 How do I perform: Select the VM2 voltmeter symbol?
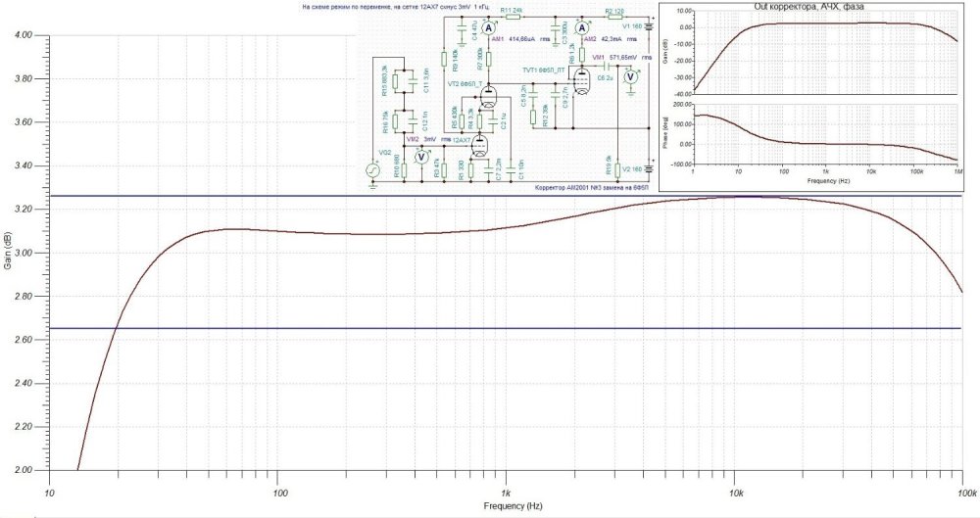pos(421,156)
